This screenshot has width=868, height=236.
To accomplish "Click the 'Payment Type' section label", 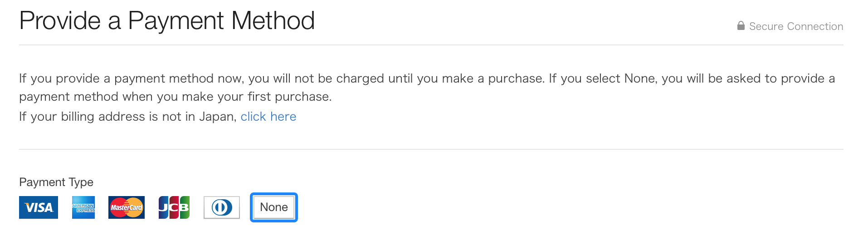I will 56,182.
